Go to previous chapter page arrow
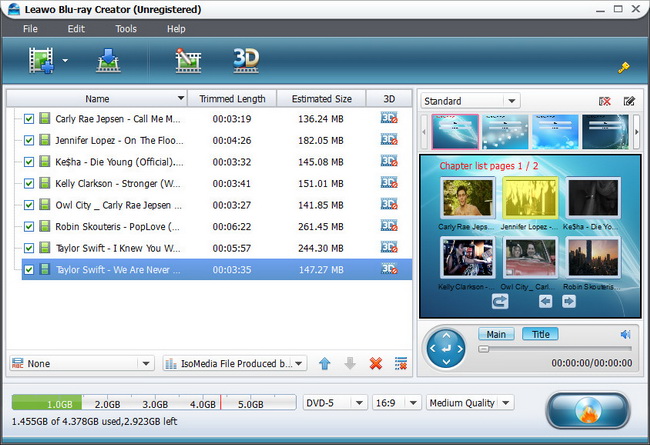650x445 pixels. pos(546,301)
